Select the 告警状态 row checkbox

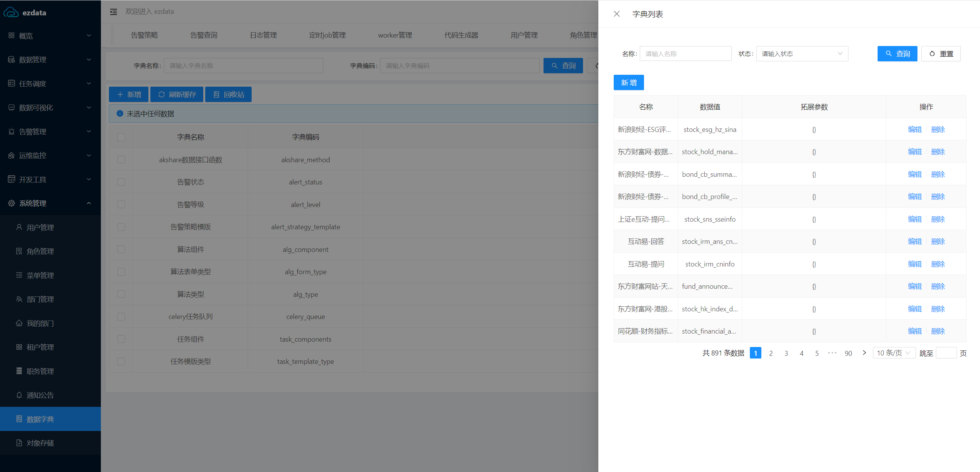(121, 182)
